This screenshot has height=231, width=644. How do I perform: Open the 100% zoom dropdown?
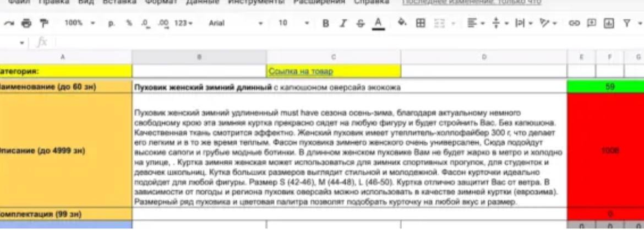click(x=80, y=23)
